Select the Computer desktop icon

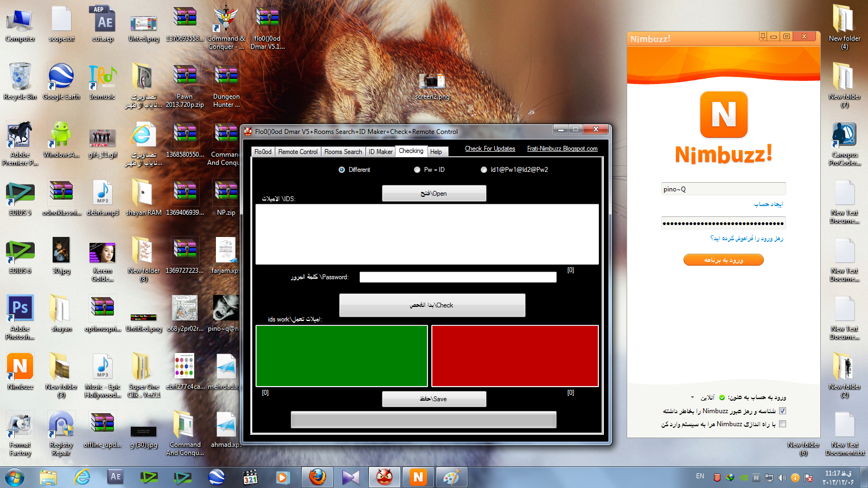click(x=20, y=24)
